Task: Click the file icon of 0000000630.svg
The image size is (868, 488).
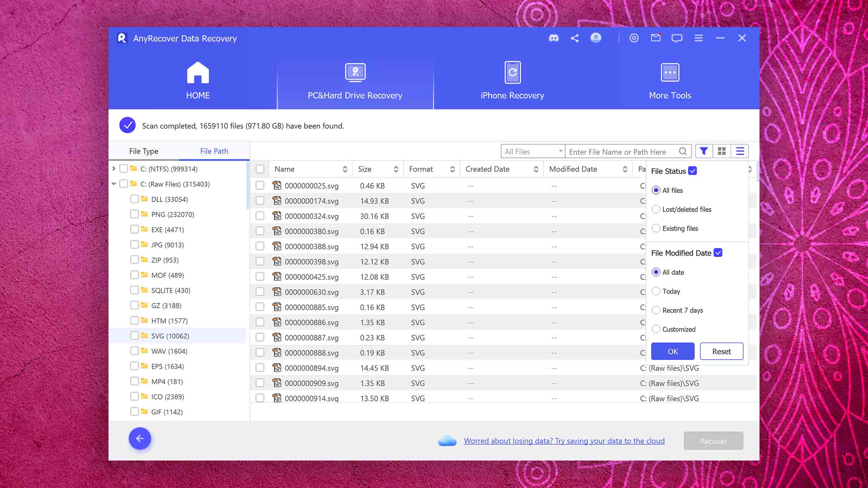Action: tap(277, 292)
